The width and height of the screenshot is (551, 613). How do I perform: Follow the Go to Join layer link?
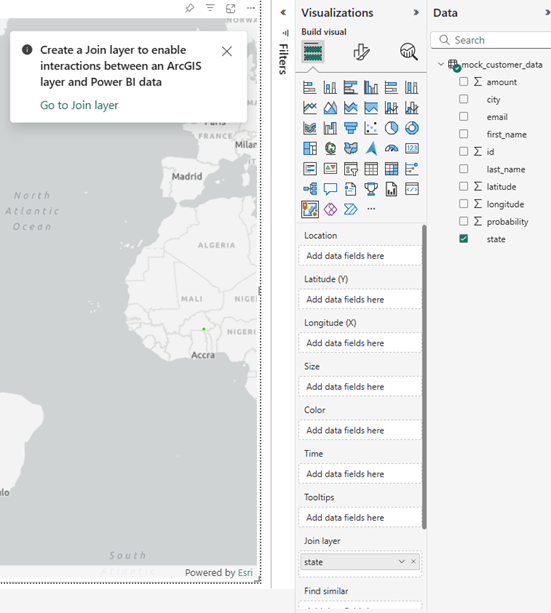[x=79, y=105]
